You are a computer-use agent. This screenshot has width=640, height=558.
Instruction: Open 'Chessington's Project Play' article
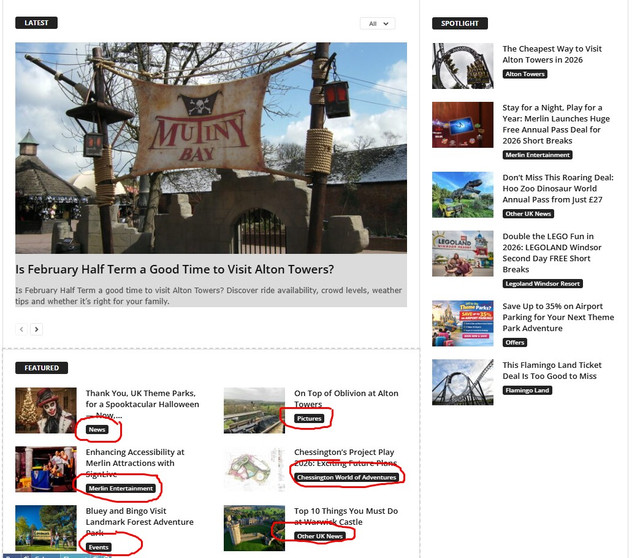pyautogui.click(x=346, y=458)
